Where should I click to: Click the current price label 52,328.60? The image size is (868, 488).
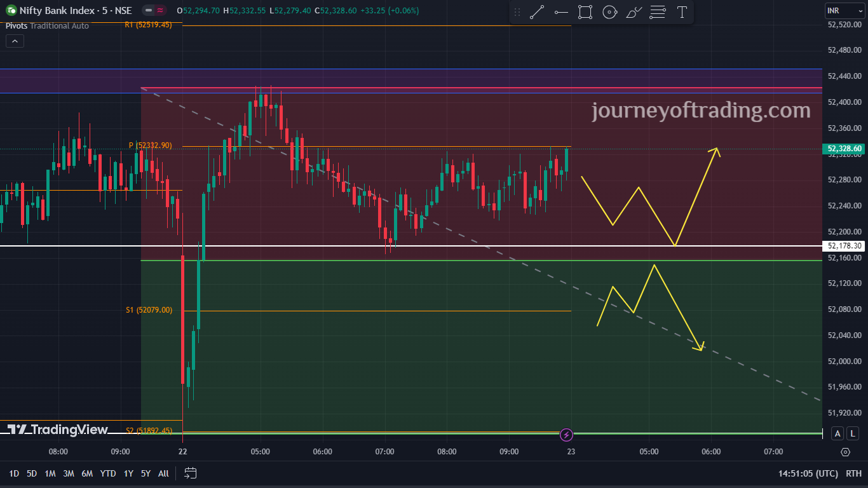844,149
